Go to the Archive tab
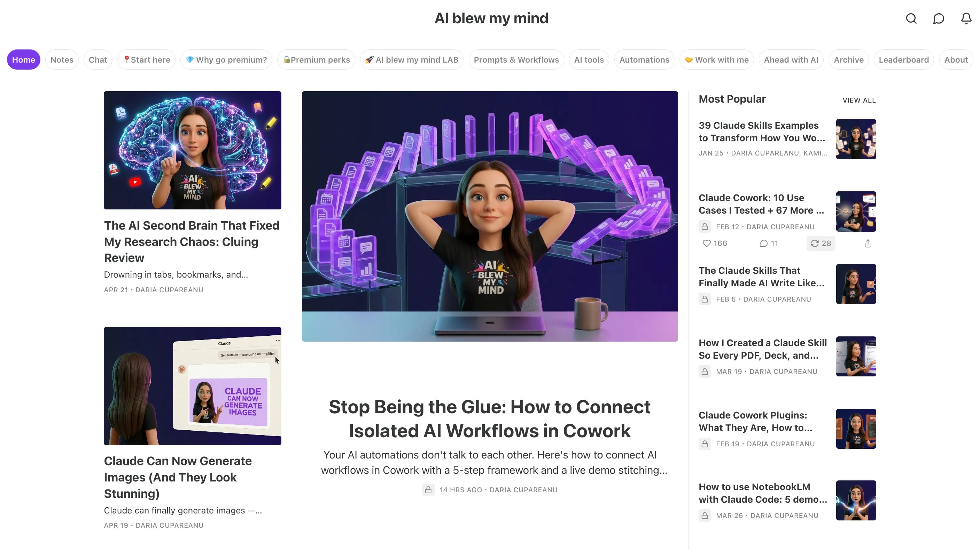 [848, 59]
